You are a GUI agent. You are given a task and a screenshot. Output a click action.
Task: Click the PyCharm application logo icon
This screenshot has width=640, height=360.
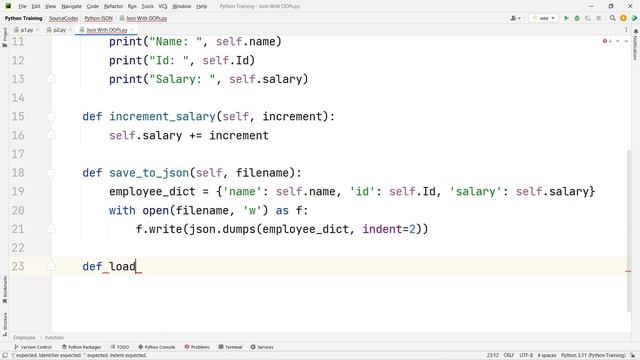coord(8,6)
